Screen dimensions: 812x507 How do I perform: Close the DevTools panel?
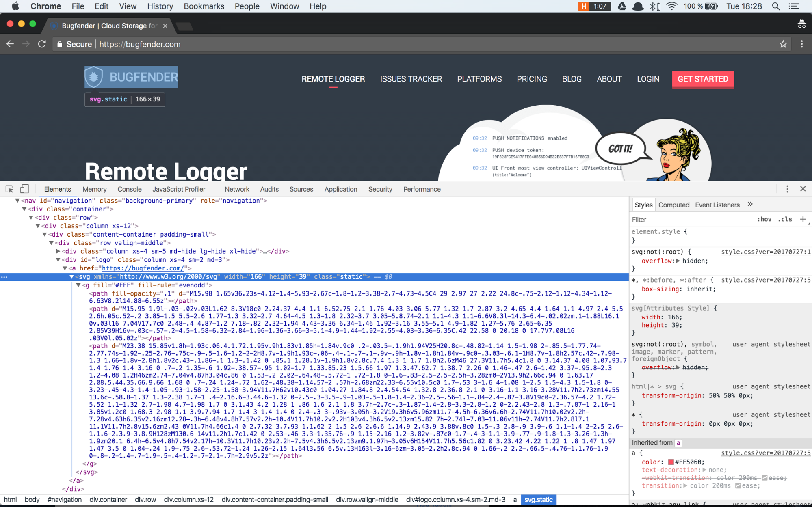point(803,189)
